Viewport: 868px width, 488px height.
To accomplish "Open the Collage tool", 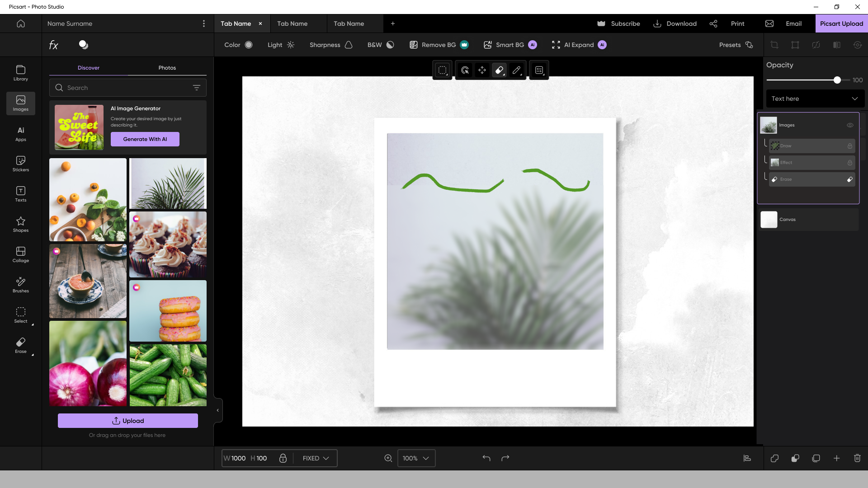I will (21, 255).
